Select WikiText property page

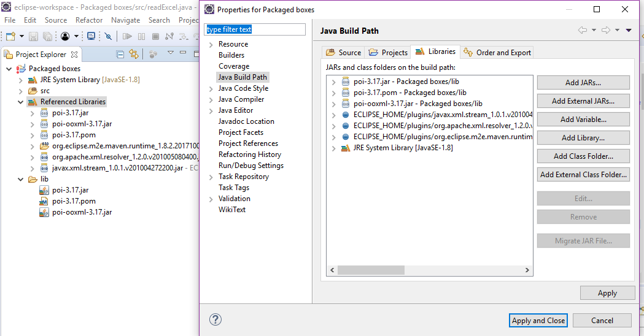click(x=231, y=210)
